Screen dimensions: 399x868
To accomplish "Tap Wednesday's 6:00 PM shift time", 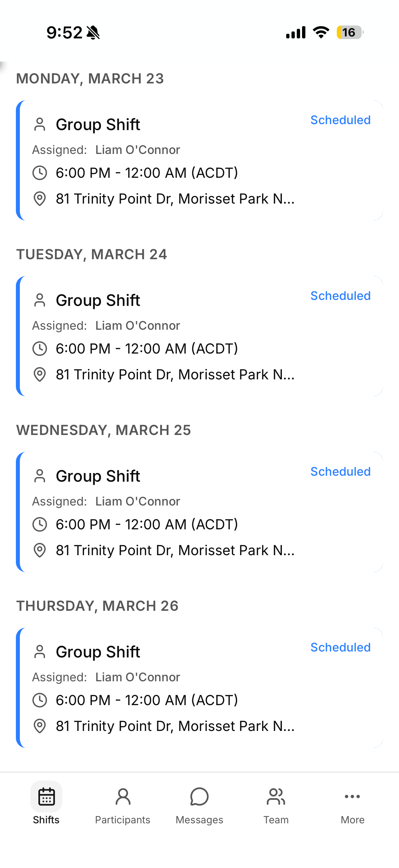I will point(147,524).
